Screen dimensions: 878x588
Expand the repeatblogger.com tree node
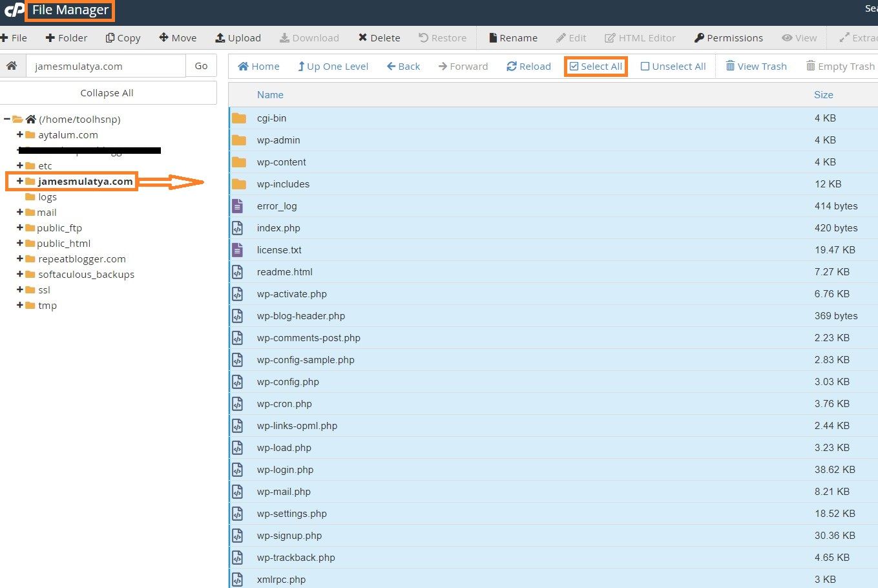coord(20,258)
